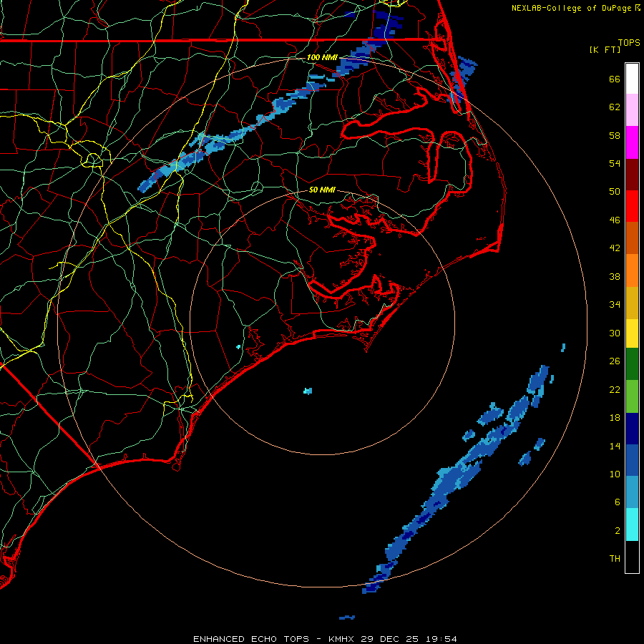The width and height of the screenshot is (644, 644).
Task: Click the "26" legend value
Action: point(615,361)
